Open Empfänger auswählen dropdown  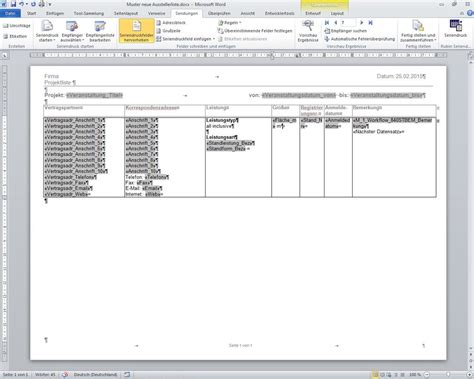(72, 31)
